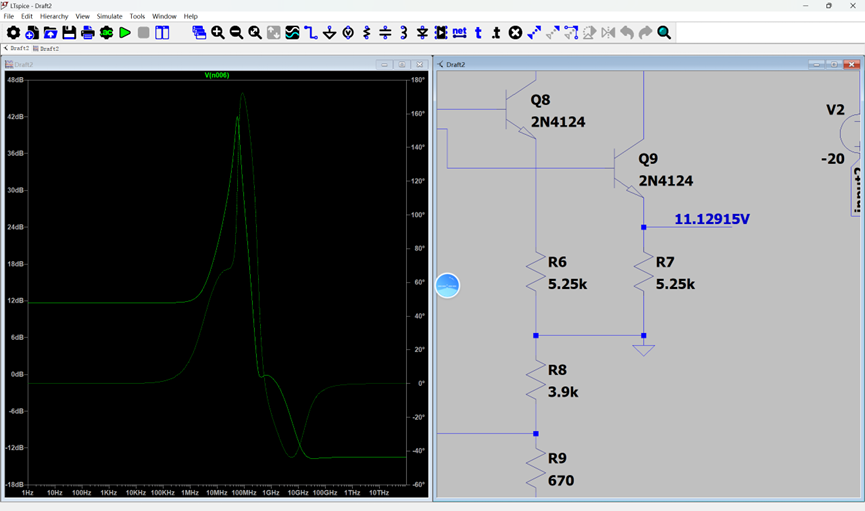Image resolution: width=865 pixels, height=511 pixels.
Task: Click the mirror icon
Action: pos(608,33)
